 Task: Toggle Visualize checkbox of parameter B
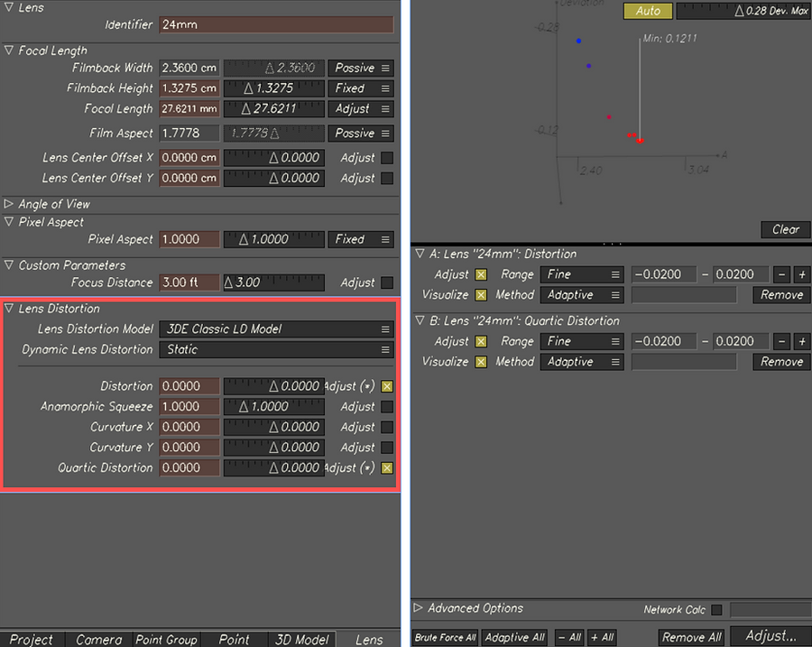(481, 362)
